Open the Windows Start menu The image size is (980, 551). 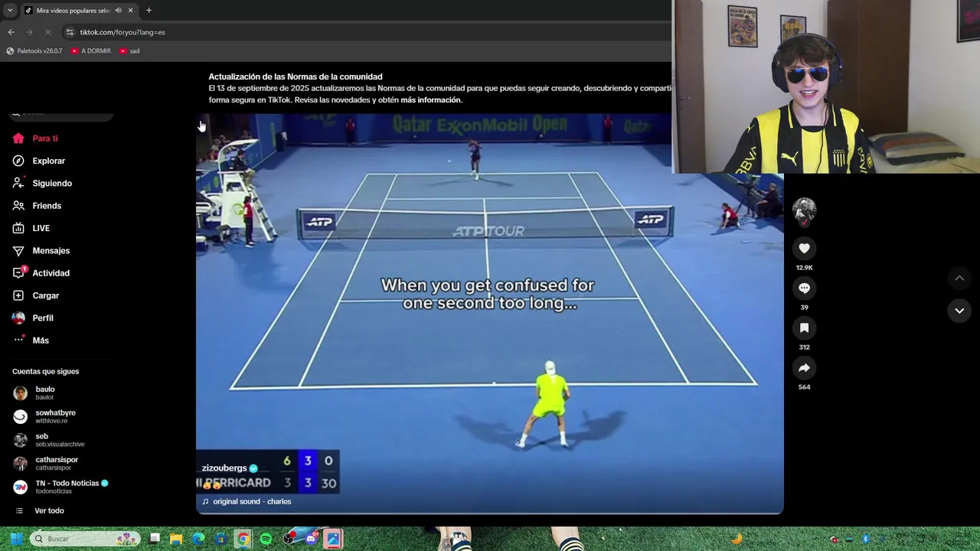[16, 539]
